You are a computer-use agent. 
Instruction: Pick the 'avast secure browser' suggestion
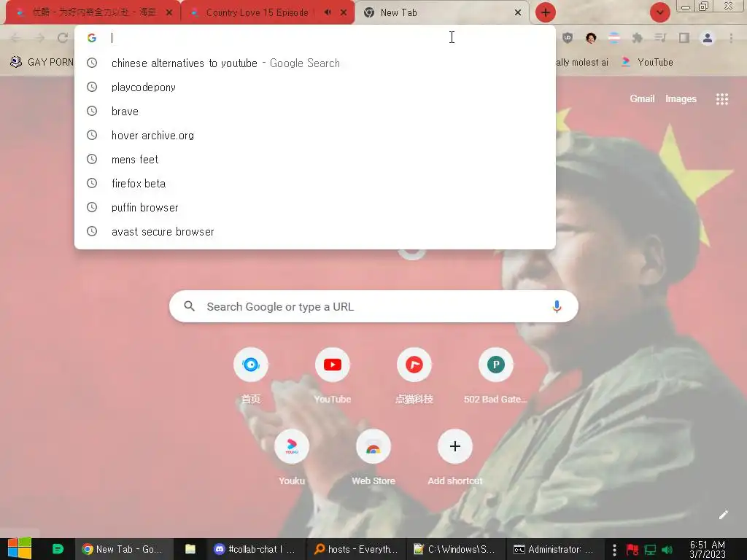click(x=315, y=231)
